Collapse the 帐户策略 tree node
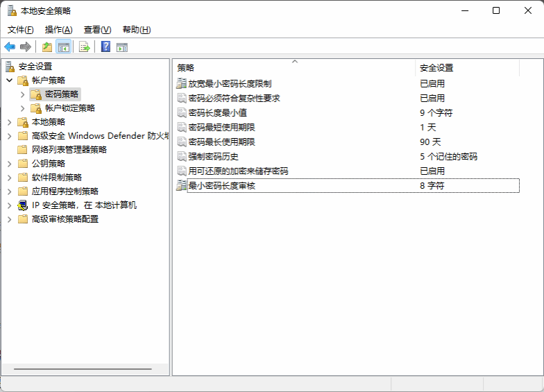544x392 pixels. (x=9, y=80)
